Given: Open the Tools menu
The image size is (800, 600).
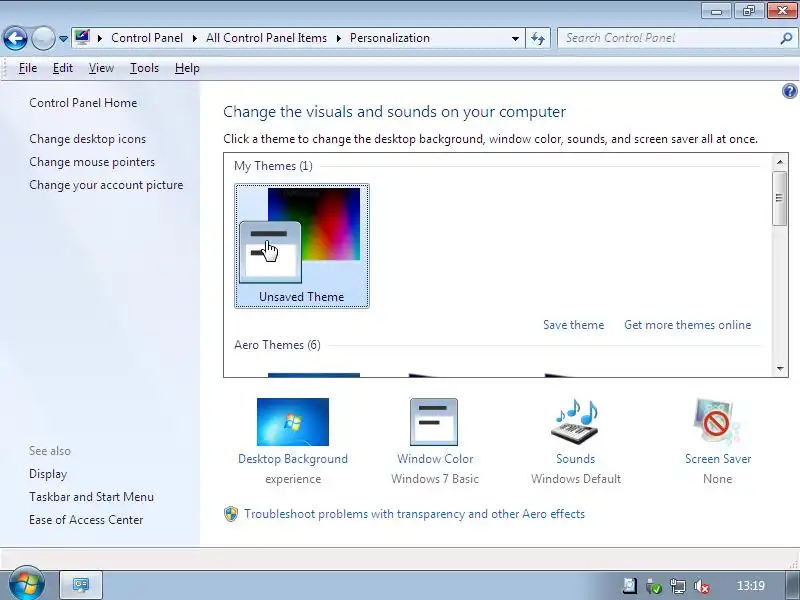Looking at the screenshot, I should (144, 68).
